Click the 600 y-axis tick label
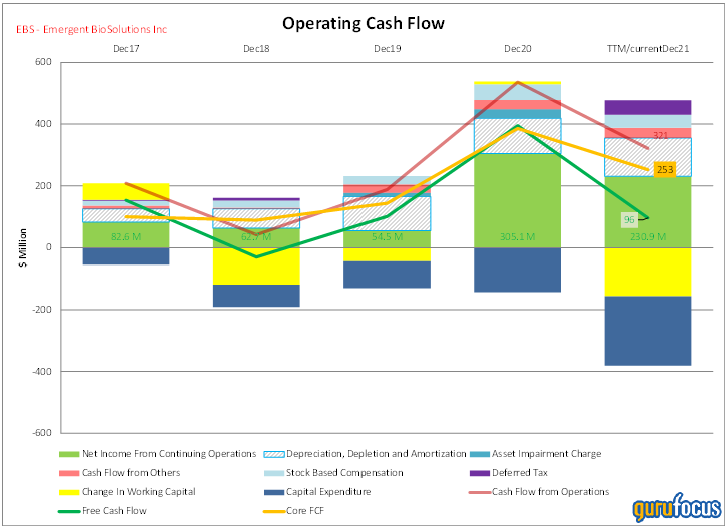This screenshot has width=727, height=528. pyautogui.click(x=43, y=62)
